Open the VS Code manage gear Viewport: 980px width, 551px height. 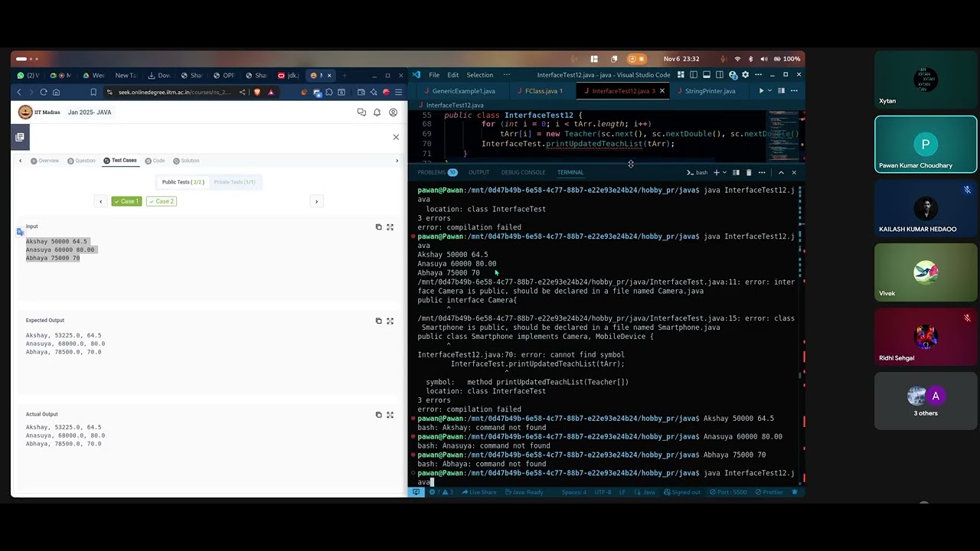coord(745,75)
